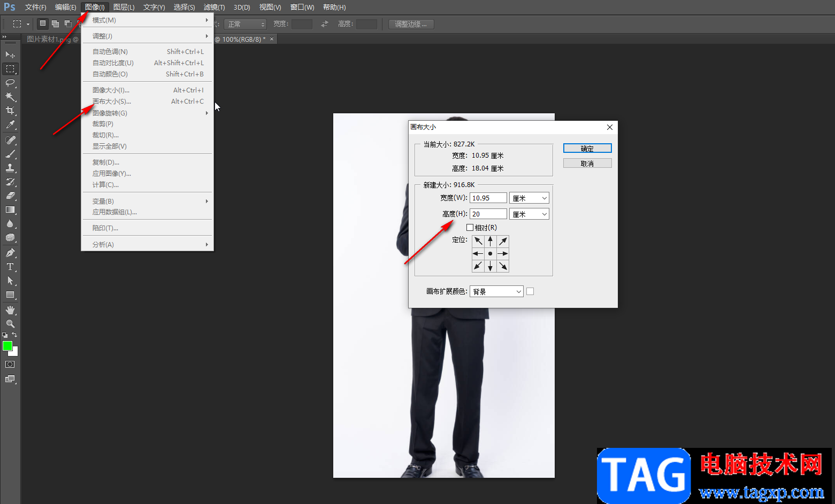The height and width of the screenshot is (504, 835).
Task: Select the Path Selection tool
Action: click(10, 281)
